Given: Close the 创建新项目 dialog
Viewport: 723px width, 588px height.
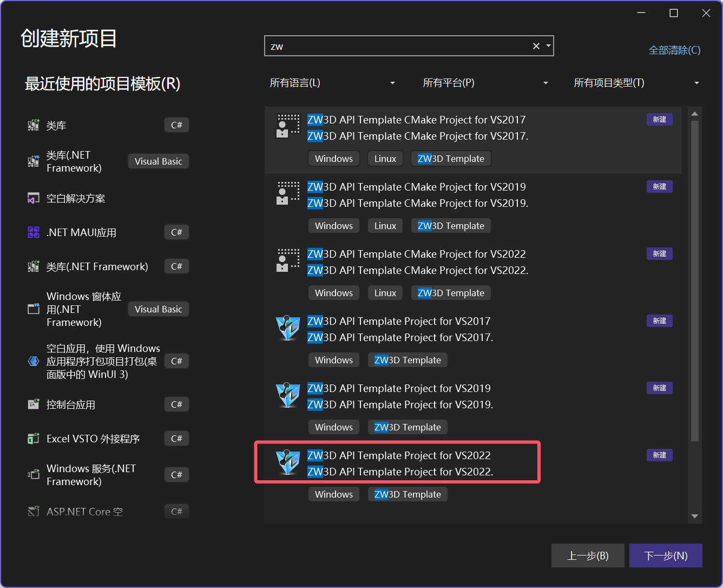Looking at the screenshot, I should [706, 13].
